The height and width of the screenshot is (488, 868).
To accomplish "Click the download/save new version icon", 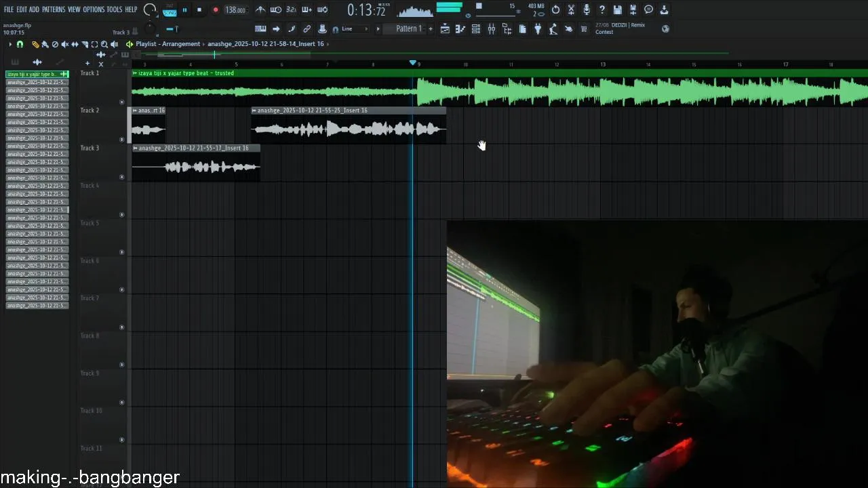I will click(x=664, y=9).
